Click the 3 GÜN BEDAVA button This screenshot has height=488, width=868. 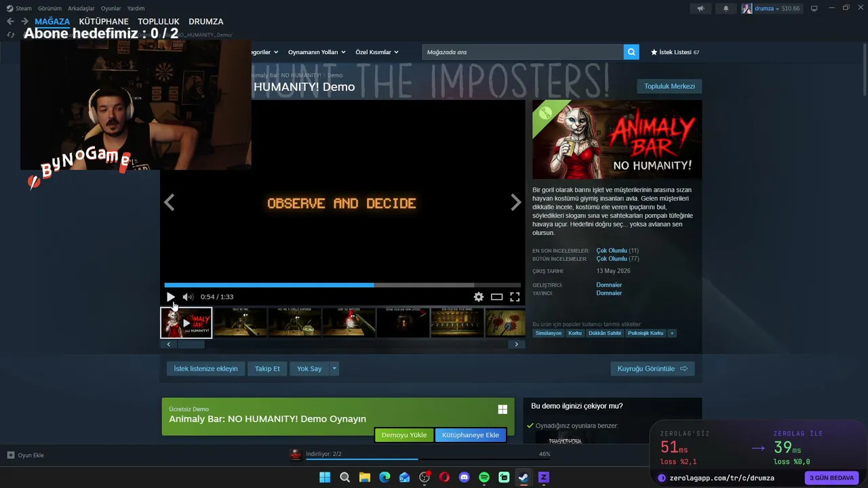(x=831, y=478)
